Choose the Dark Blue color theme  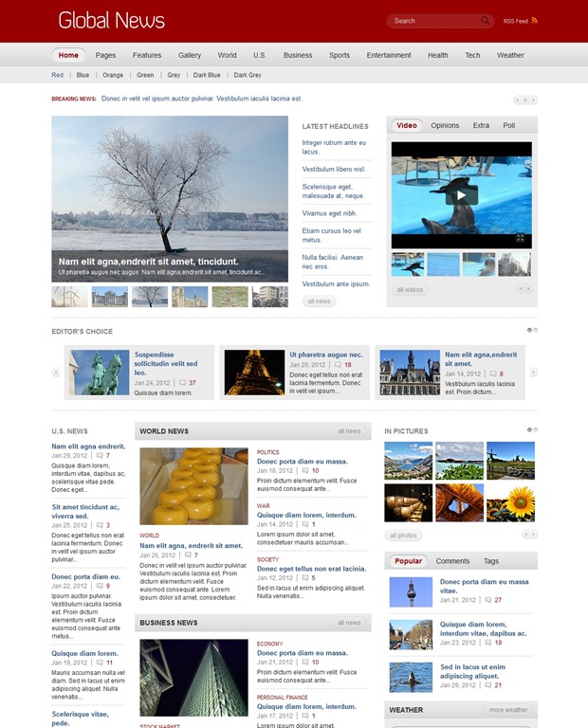[207, 75]
